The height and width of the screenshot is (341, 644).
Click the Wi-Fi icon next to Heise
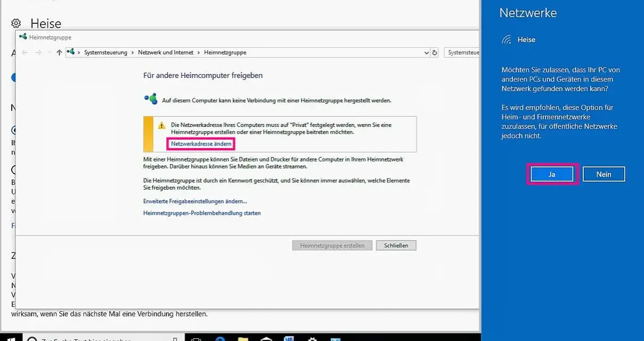(x=507, y=40)
